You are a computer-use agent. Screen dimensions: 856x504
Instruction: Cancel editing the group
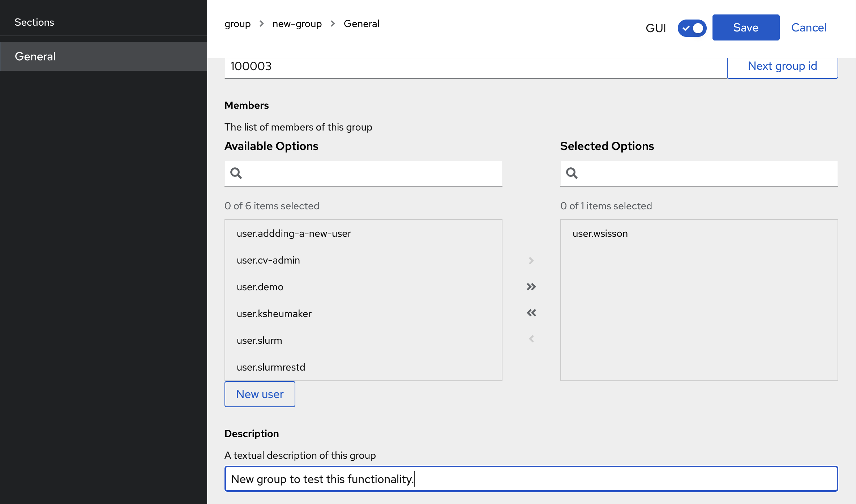tap(809, 27)
